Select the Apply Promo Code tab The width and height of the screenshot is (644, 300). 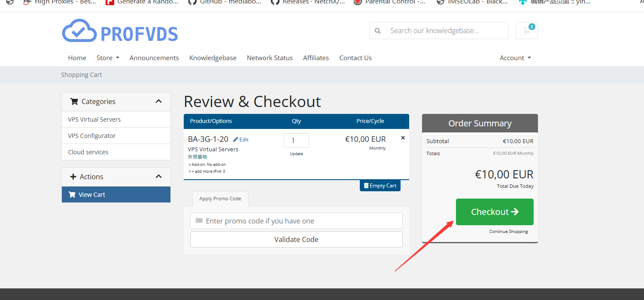[x=220, y=199]
